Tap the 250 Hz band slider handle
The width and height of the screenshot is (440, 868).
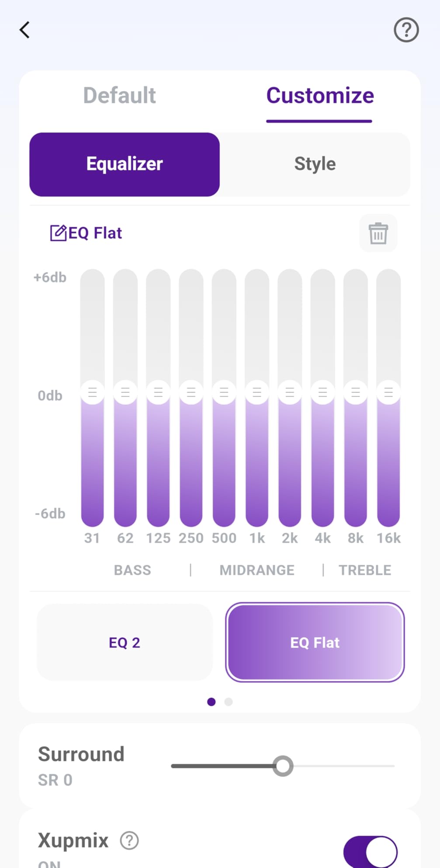[191, 392]
